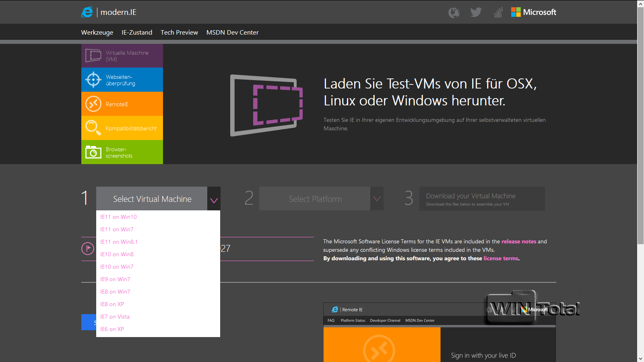
Task: Collapse the Select Virtual Machine dropdown arrow
Action: coord(214,199)
